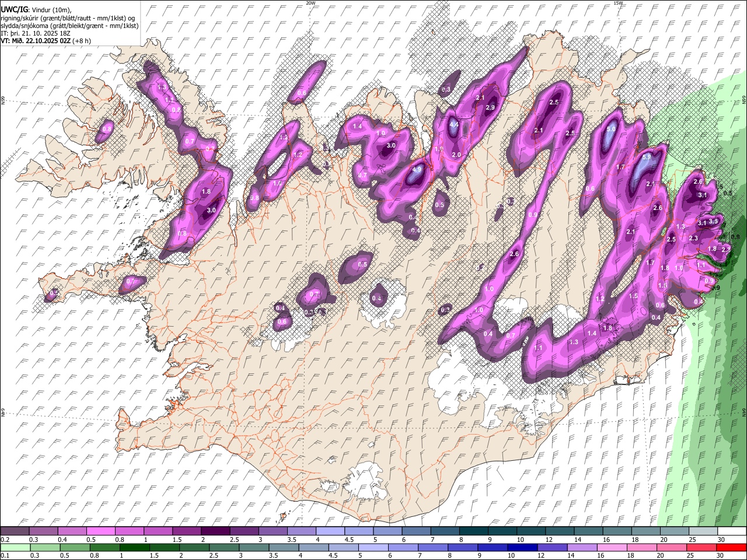
Task: Click the "3.5" value on the east coast
Action: (713, 222)
